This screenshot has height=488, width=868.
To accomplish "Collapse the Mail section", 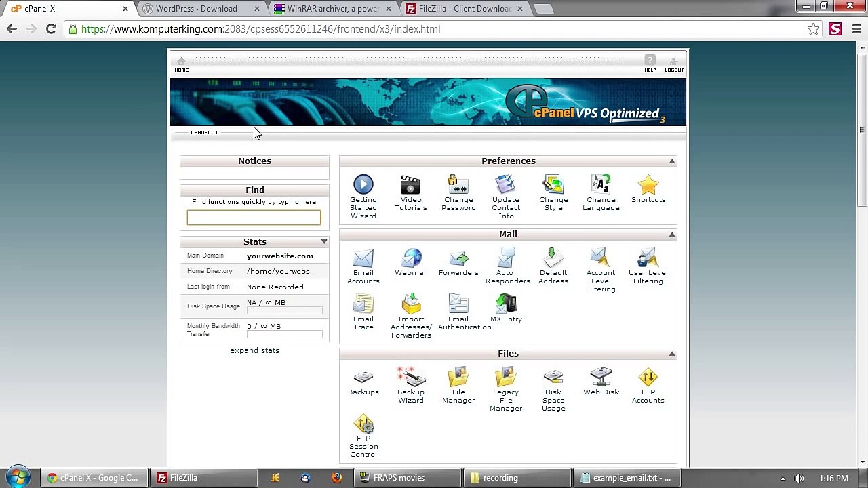I will point(672,235).
